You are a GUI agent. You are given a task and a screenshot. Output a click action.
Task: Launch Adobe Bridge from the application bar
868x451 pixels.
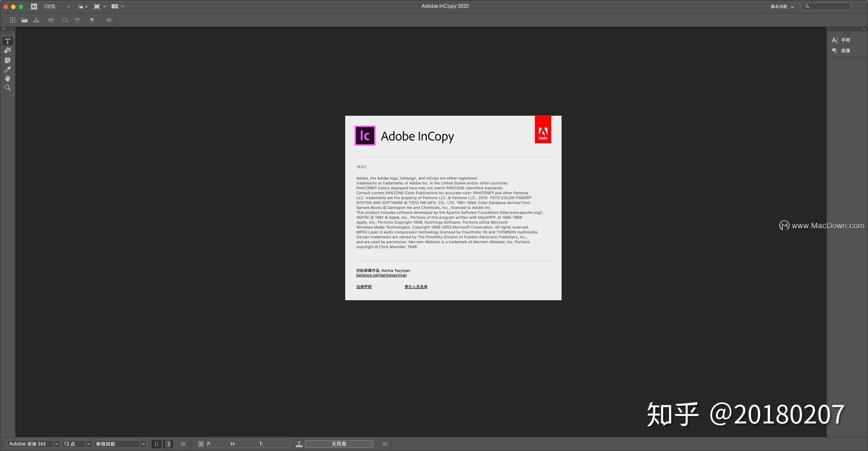click(34, 6)
